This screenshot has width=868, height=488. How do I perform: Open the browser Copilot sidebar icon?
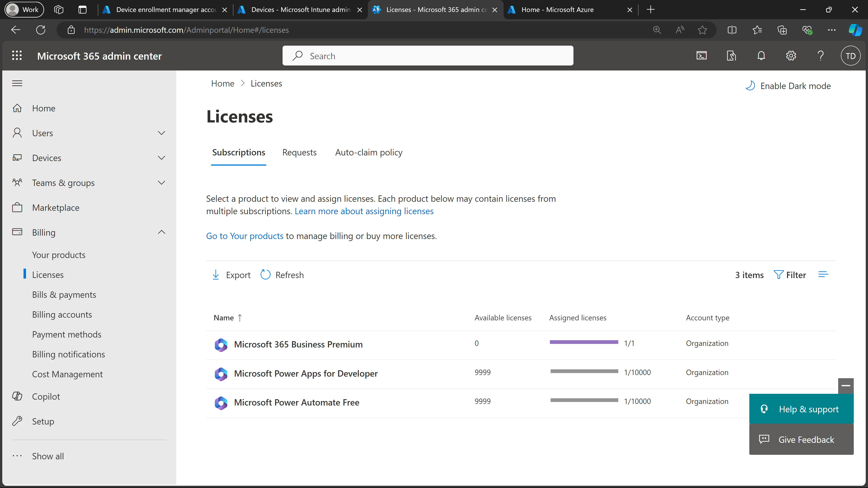855,30
